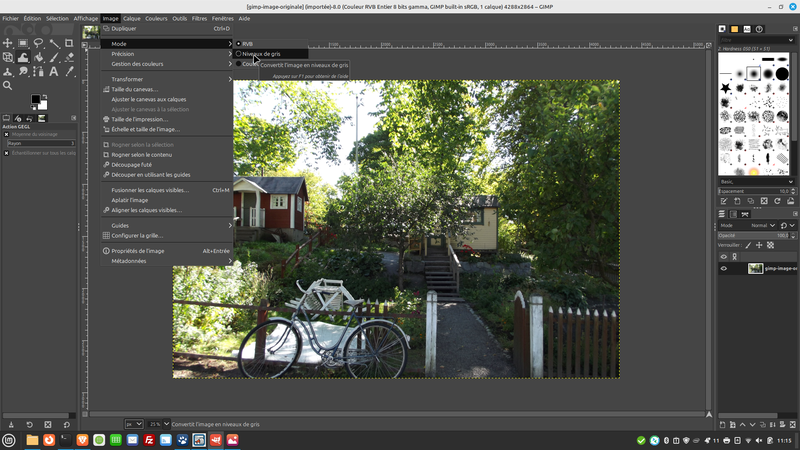Toggle Moyenne du voisinage checkbox
Viewport: 800px width, 450px height.
tap(6, 134)
